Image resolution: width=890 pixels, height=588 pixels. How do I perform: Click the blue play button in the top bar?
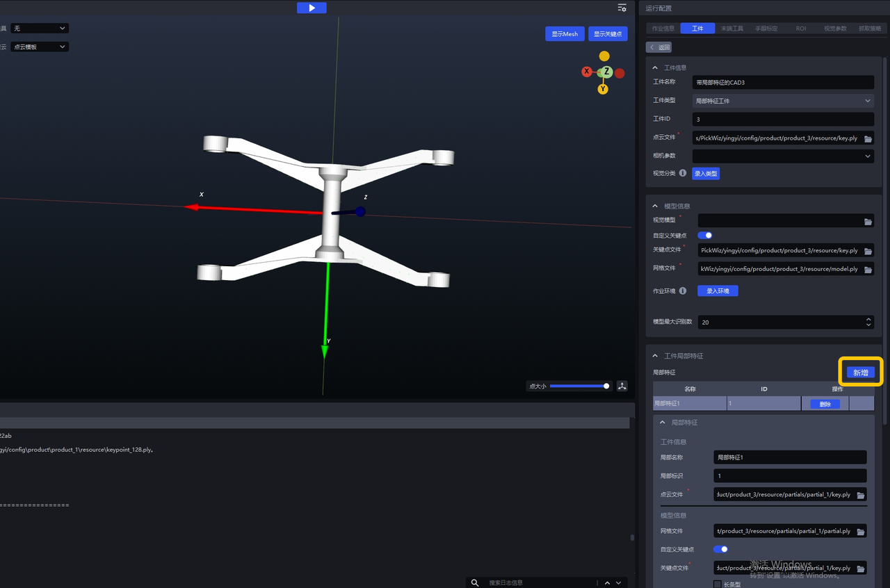coord(311,8)
